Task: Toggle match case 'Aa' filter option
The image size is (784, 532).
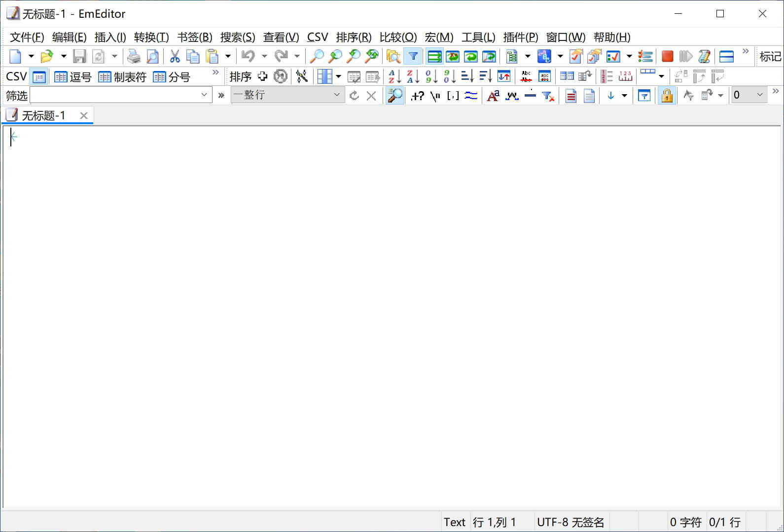Action: pyautogui.click(x=493, y=96)
